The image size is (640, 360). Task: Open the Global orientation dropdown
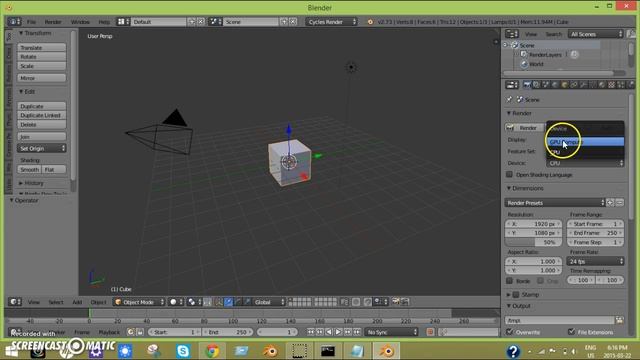(x=269, y=302)
